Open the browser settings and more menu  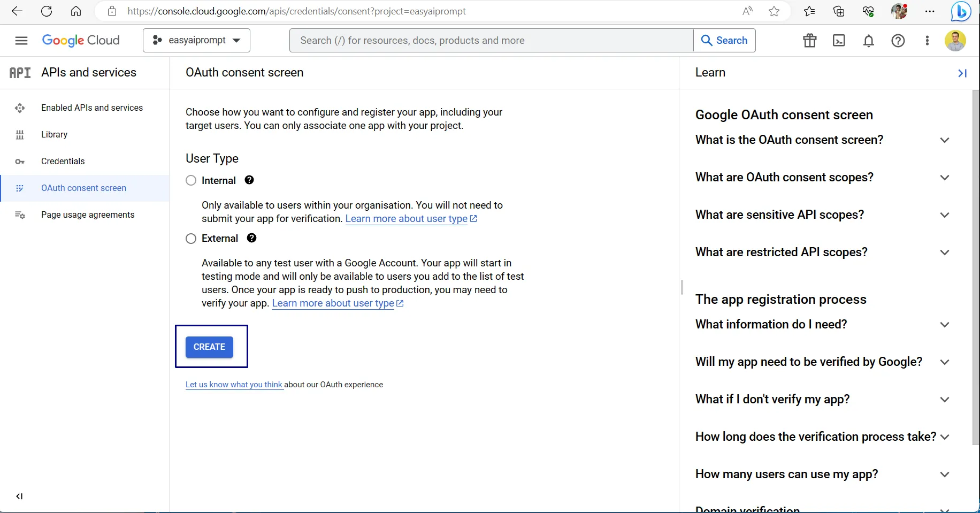coord(930,11)
